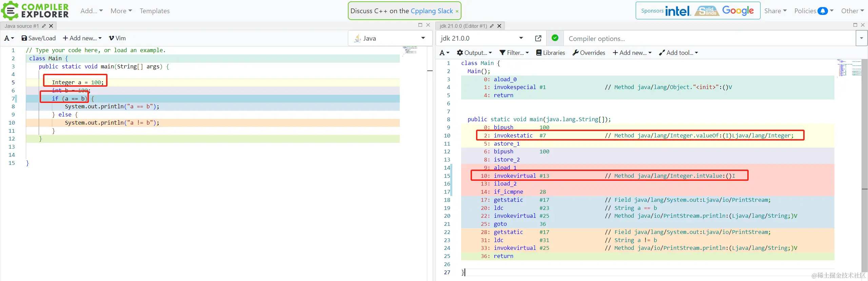
Task: Close the Java source #1 tab
Action: point(51,26)
